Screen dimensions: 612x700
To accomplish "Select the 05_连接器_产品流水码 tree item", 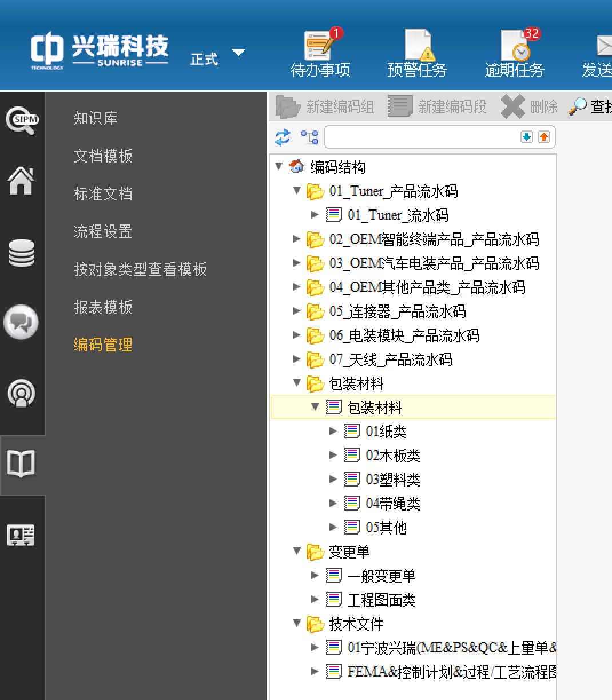I will (398, 311).
